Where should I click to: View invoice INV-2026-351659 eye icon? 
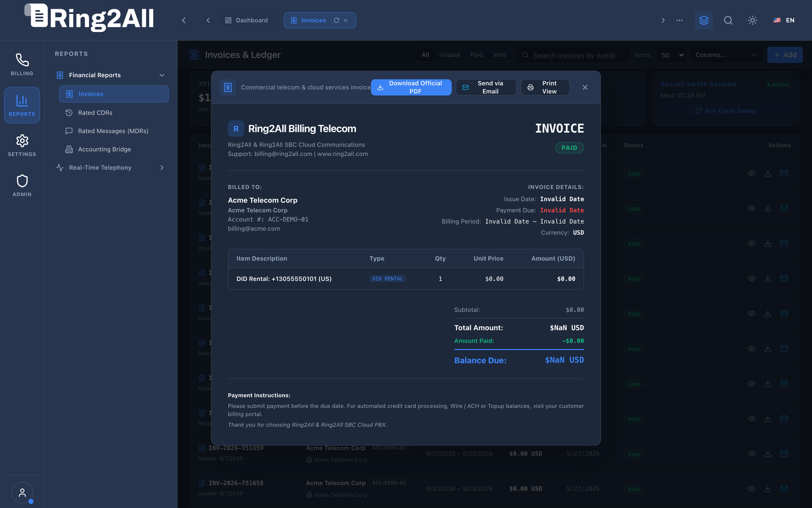751,454
